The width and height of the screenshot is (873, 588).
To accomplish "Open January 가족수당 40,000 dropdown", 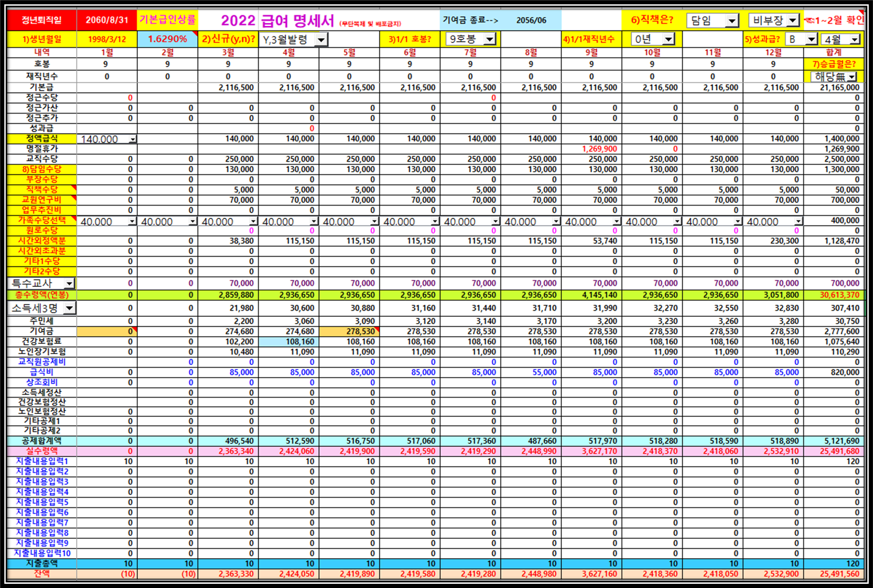I will click(133, 221).
